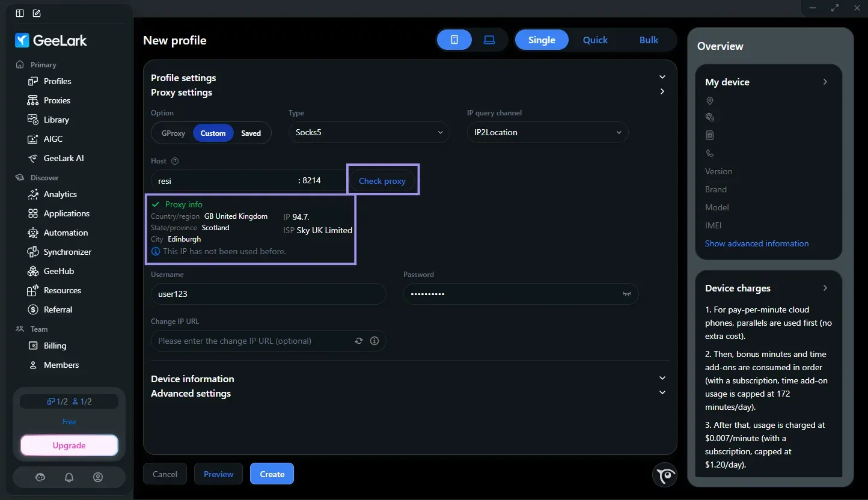868x500 pixels.
Task: Open Analytics in the sidebar
Action: (60, 194)
